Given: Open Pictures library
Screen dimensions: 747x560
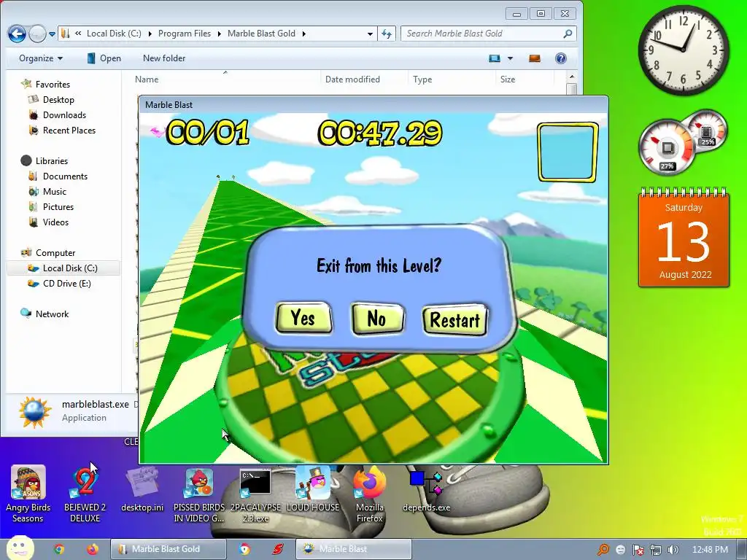Looking at the screenshot, I should pos(58,206).
